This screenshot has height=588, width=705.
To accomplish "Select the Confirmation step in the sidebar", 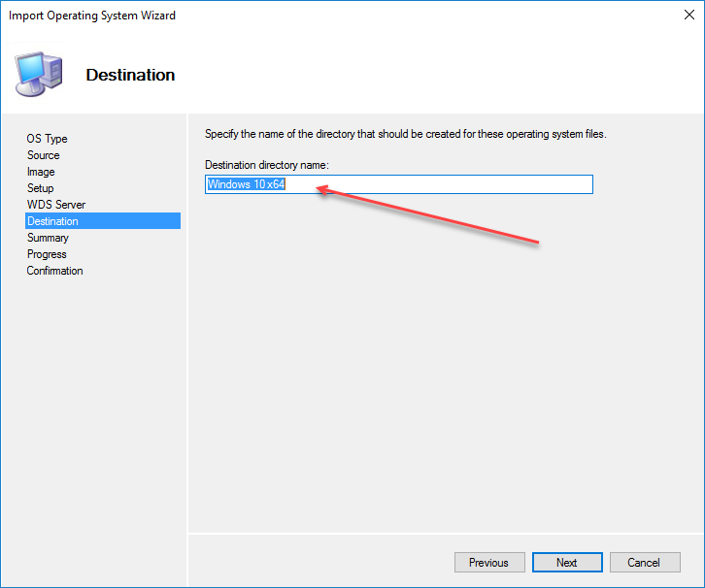I will click(55, 271).
